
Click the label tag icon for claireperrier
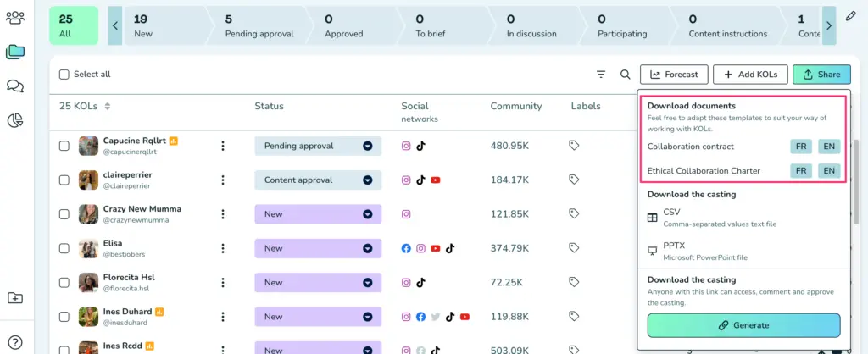(574, 180)
